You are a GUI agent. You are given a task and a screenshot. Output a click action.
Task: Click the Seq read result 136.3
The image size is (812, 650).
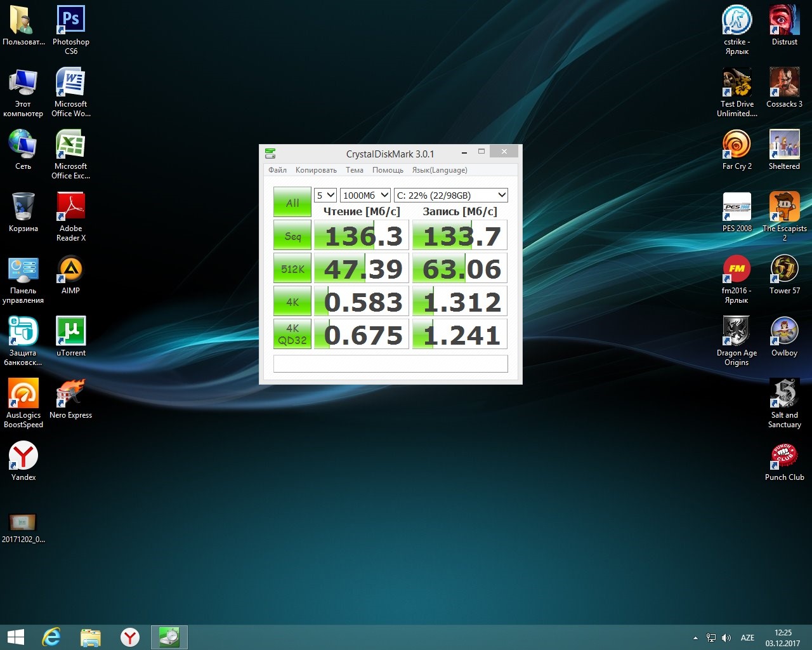click(x=362, y=235)
